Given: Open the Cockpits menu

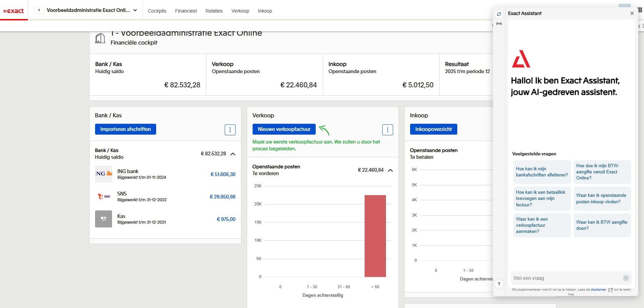Looking at the screenshot, I should click(157, 11).
